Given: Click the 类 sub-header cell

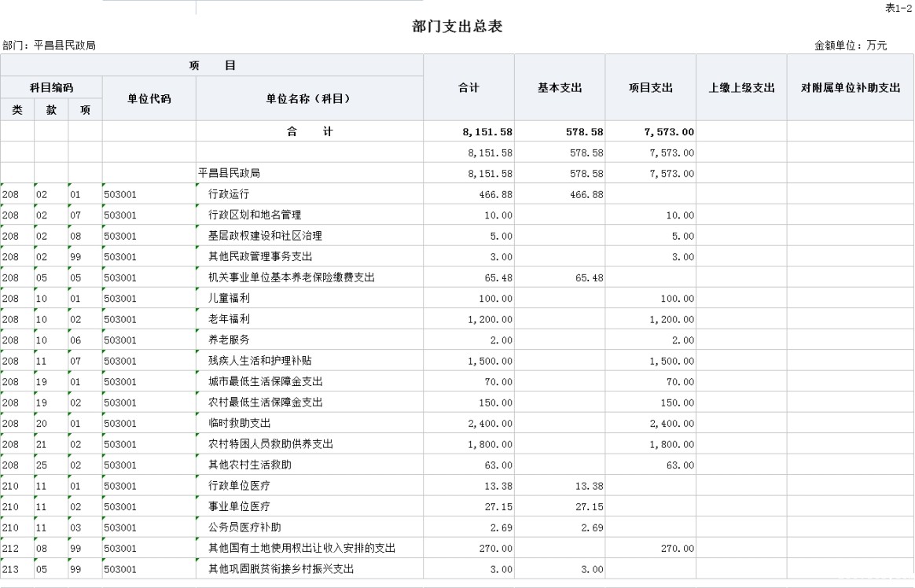Looking at the screenshot, I should [17, 110].
